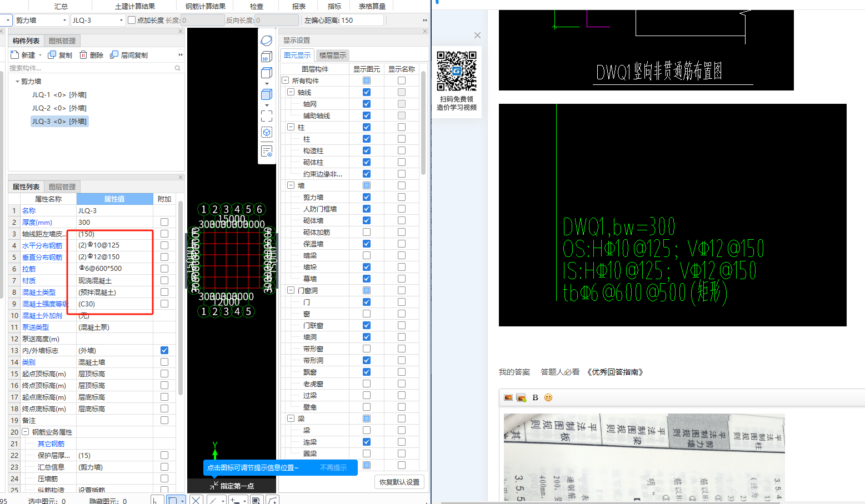Check 显示名称 for 构造柱
This screenshot has height=504, width=865.
tap(402, 150)
